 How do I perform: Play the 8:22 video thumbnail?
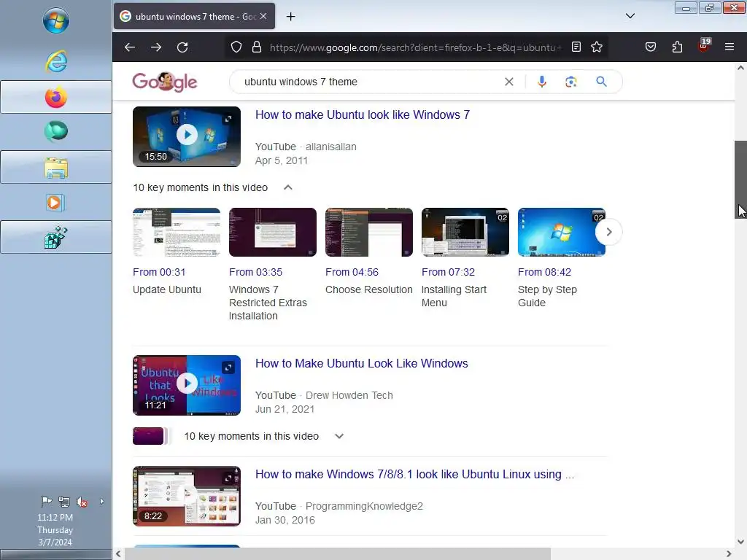pyautogui.click(x=187, y=496)
